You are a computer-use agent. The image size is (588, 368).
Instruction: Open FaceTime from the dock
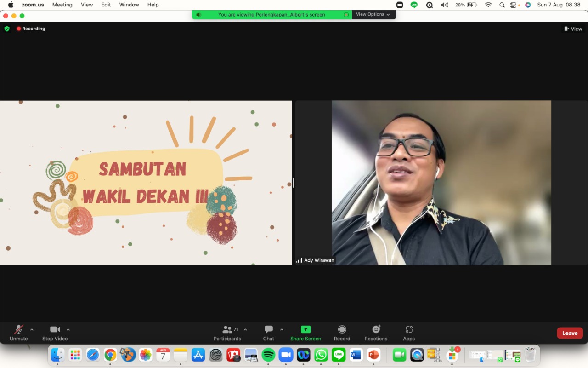(399, 355)
